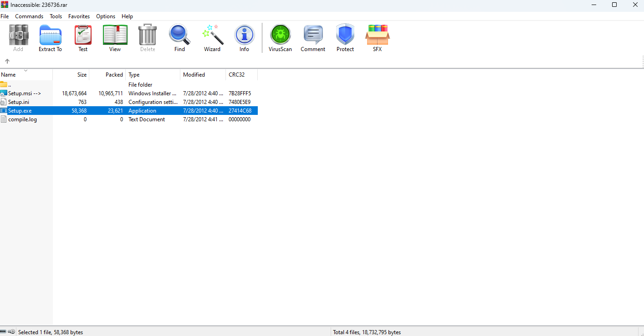Create SFX archive via SFX icon

pyautogui.click(x=377, y=38)
